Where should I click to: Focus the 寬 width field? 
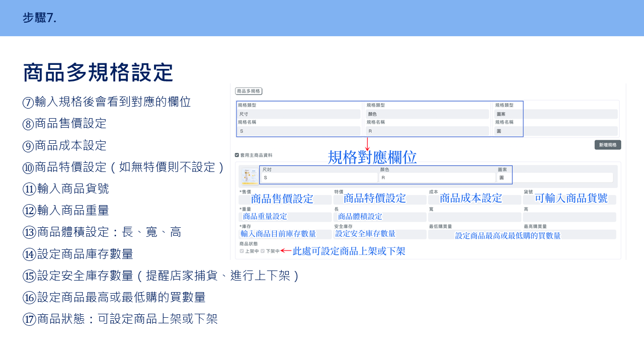(x=474, y=217)
